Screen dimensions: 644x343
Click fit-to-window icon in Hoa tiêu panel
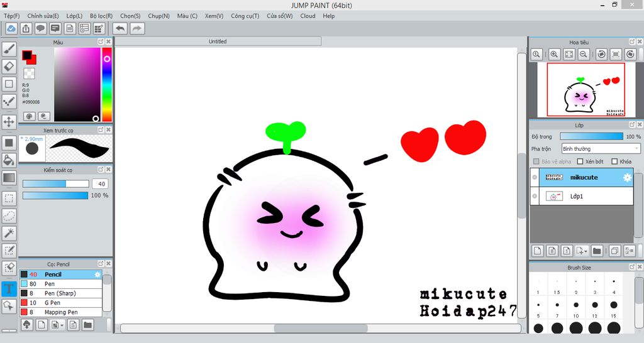(x=569, y=54)
